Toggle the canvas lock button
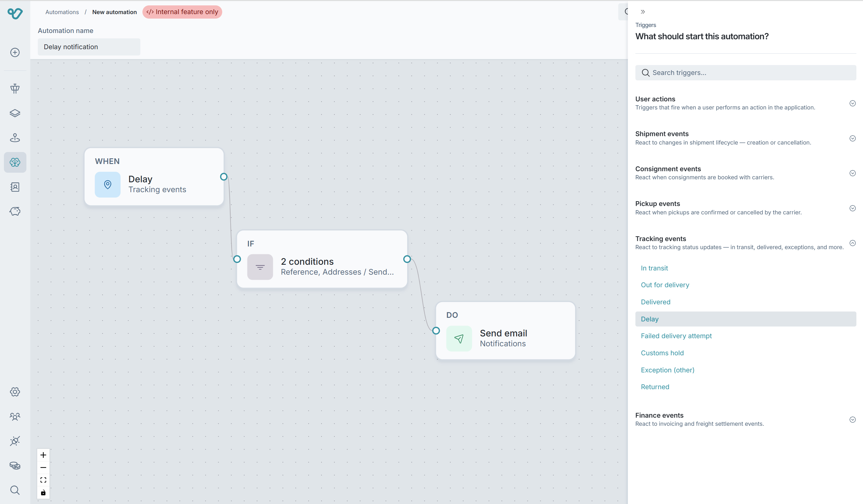863x504 pixels. click(x=43, y=493)
